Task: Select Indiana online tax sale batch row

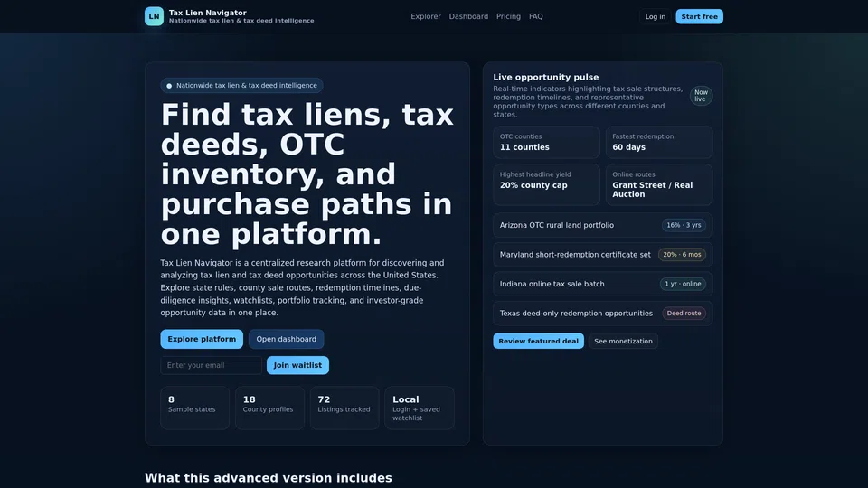Action: (602, 284)
